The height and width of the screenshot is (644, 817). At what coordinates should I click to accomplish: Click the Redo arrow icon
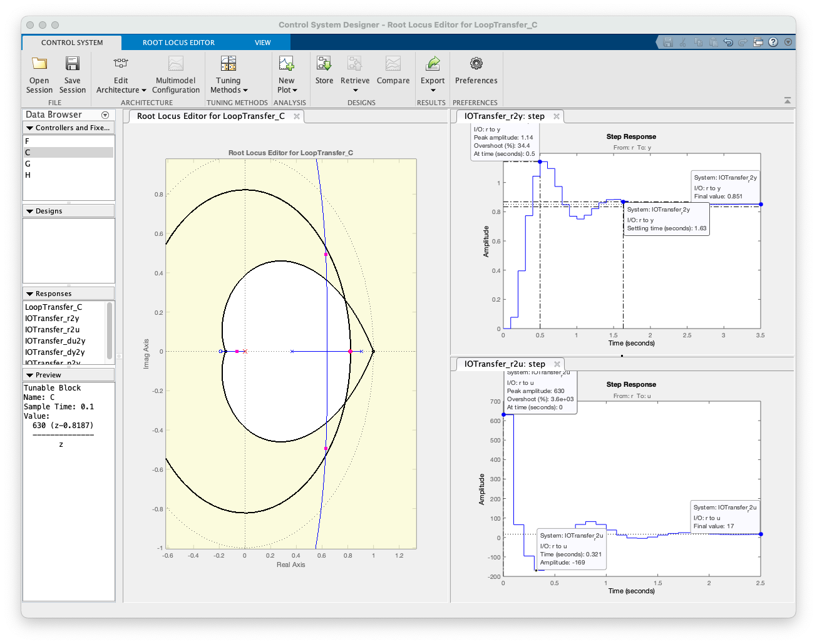(x=743, y=43)
